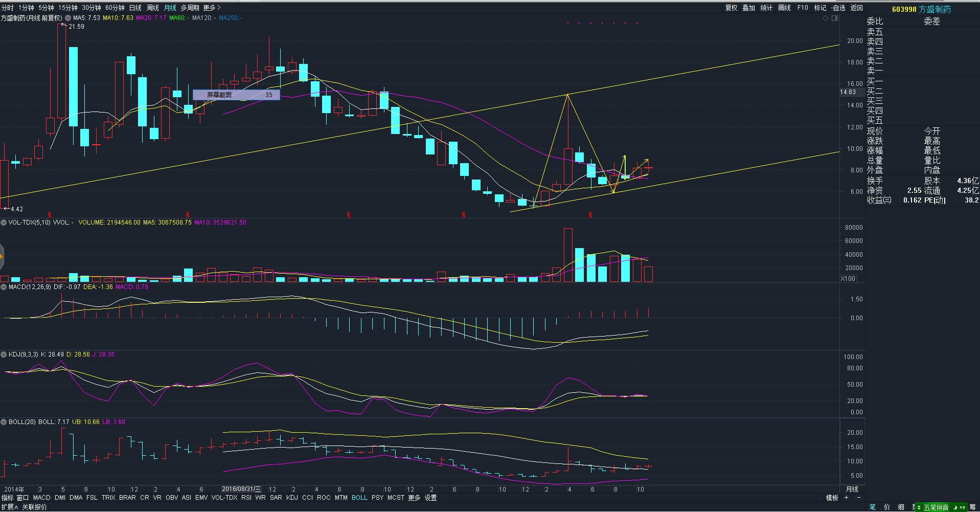Select the BOLL indicator tab
The image size is (980, 512).
359,498
